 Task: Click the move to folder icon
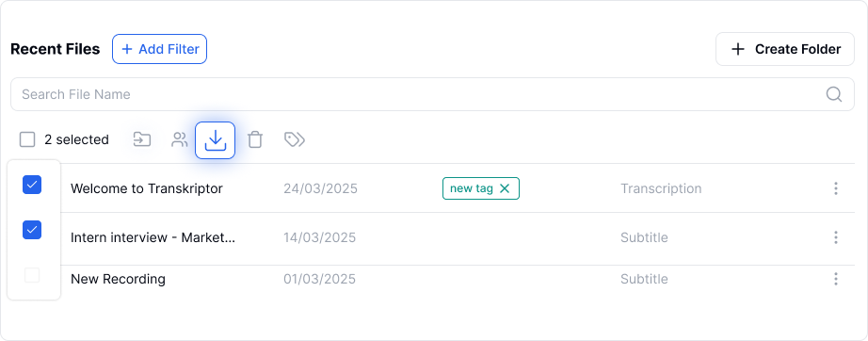pyautogui.click(x=142, y=139)
